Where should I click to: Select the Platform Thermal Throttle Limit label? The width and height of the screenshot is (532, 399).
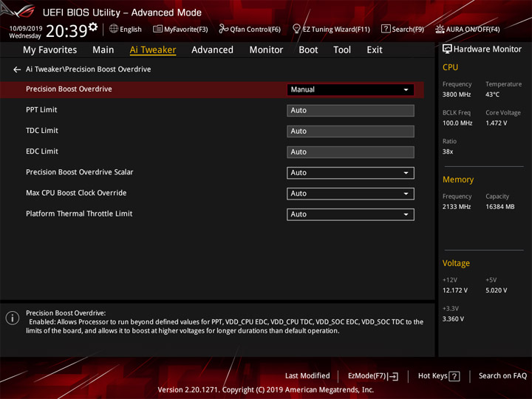point(79,214)
